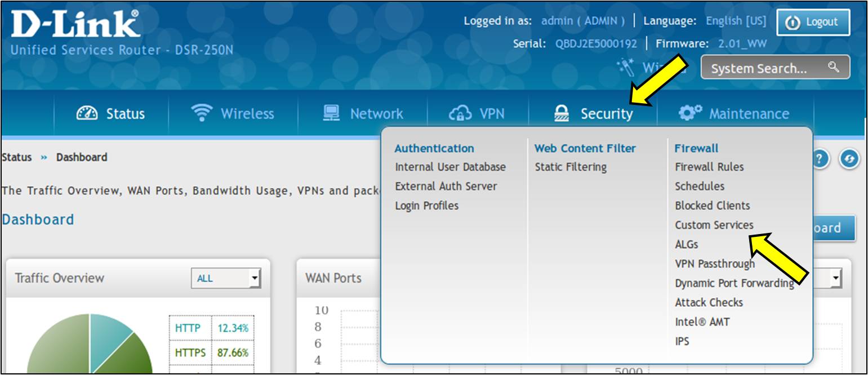Choose Static Filtering under Web Content Filter
868x375 pixels.
click(x=570, y=167)
